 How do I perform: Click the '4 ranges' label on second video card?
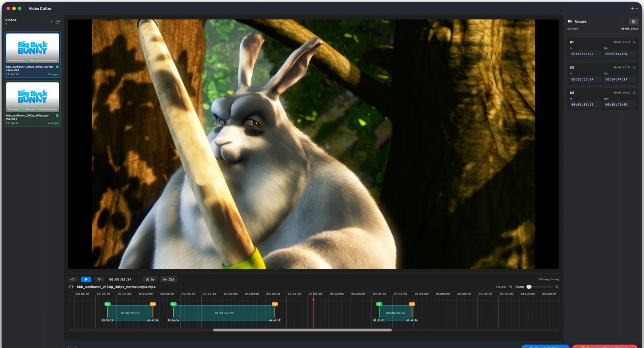click(x=53, y=123)
